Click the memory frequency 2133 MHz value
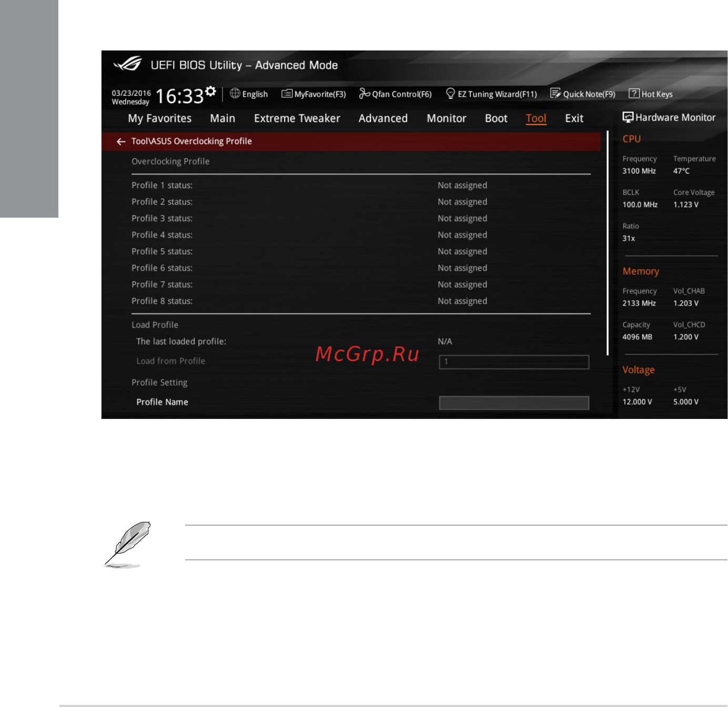 point(639,303)
